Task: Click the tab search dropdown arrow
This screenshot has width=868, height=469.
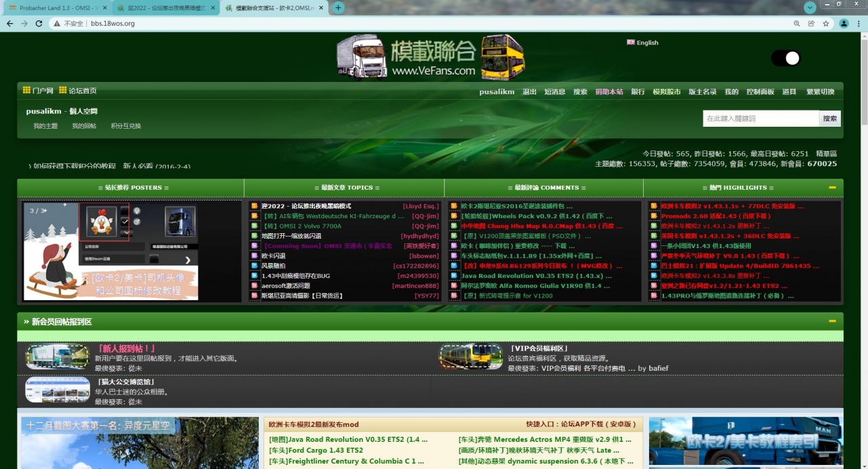Action: [810, 7]
